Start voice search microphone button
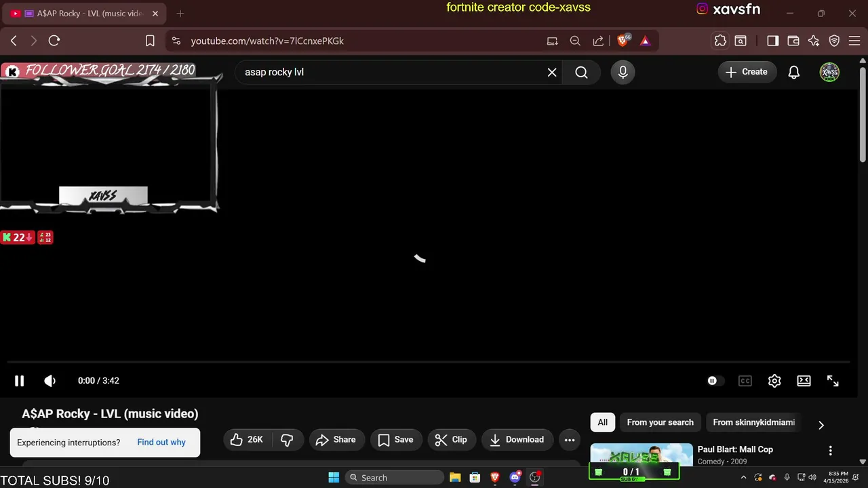This screenshot has width=868, height=488. [623, 72]
